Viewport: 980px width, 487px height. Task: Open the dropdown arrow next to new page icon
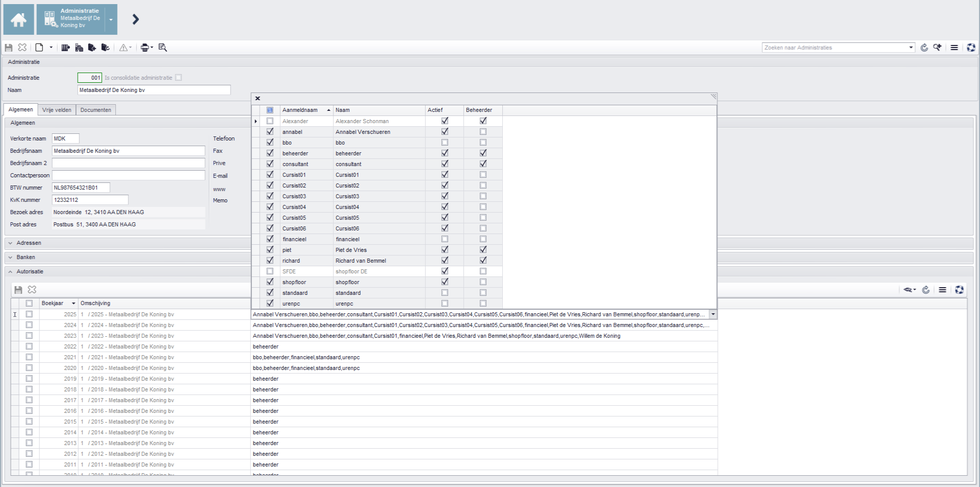click(51, 48)
